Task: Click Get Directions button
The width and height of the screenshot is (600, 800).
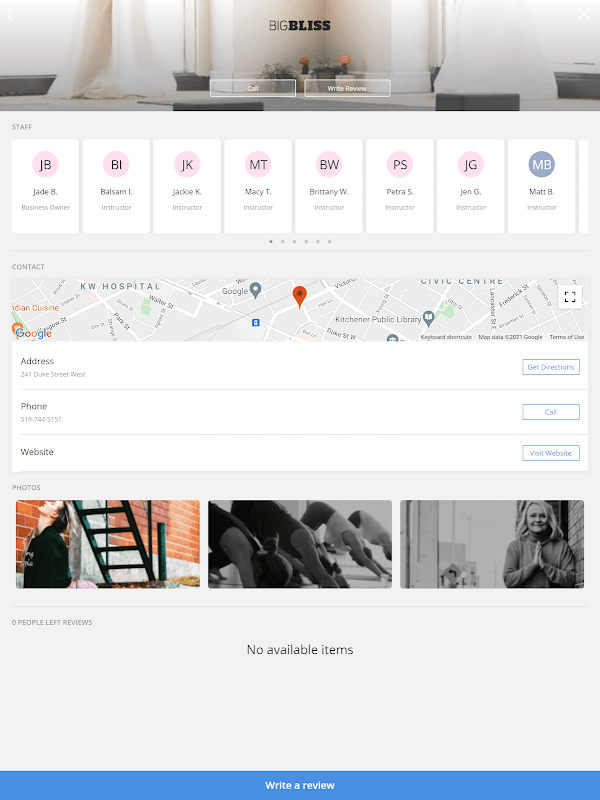Action: [x=551, y=367]
